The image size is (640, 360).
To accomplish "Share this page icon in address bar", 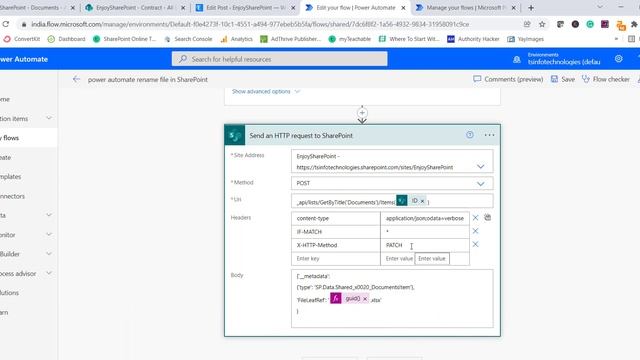I will pos(527,24).
